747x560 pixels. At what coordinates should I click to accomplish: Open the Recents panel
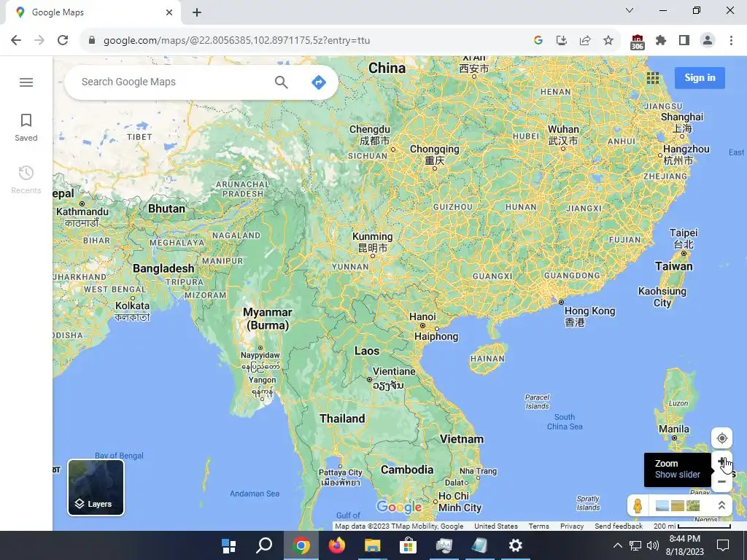click(x=26, y=180)
